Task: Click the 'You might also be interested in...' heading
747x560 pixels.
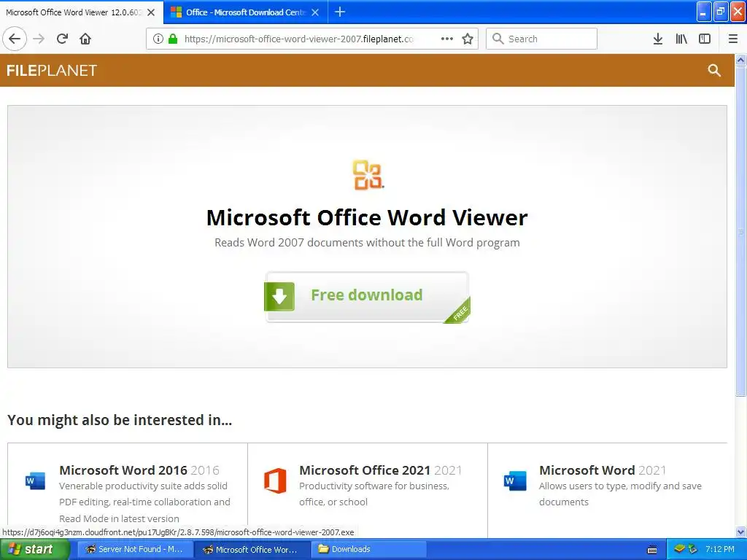Action: (x=120, y=420)
